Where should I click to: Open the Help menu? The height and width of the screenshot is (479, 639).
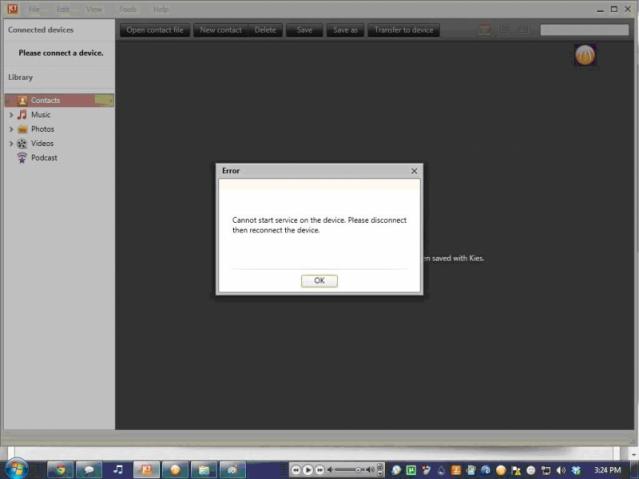pos(161,9)
